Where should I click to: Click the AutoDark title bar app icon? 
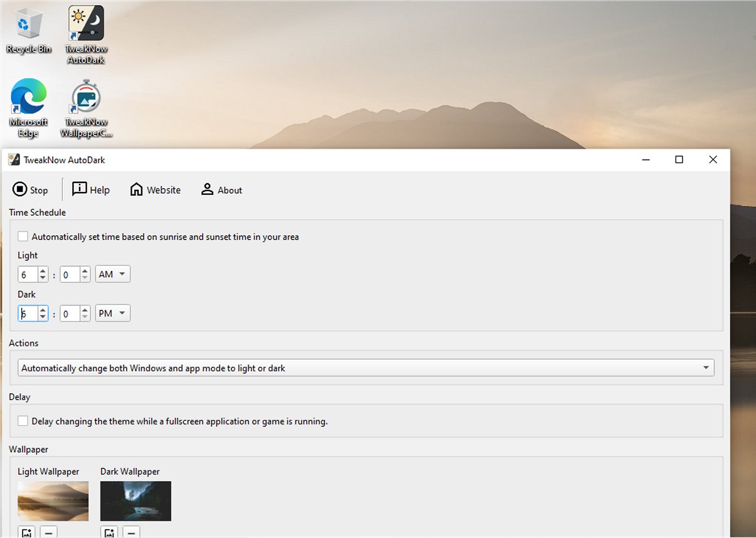[14, 160]
